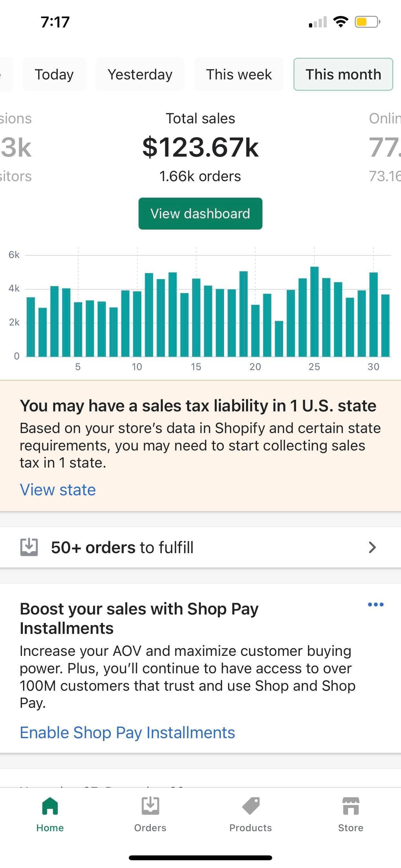
Task: Tap Enable Shop Pay Installments link
Action: [128, 733]
